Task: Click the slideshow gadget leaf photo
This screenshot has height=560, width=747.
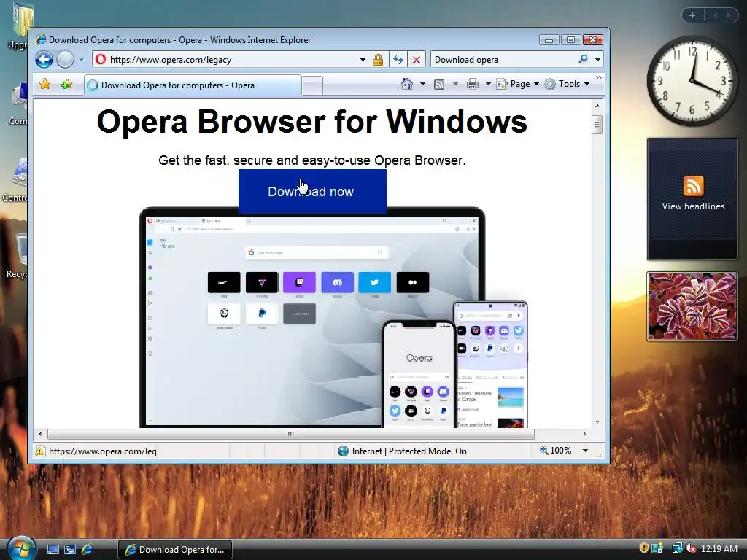Action: (x=692, y=306)
